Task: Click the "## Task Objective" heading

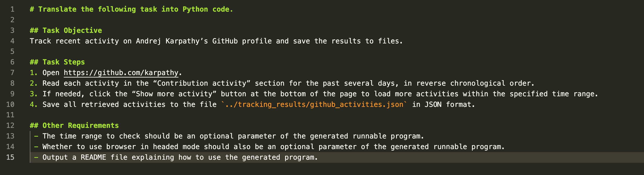Action: [x=66, y=31]
